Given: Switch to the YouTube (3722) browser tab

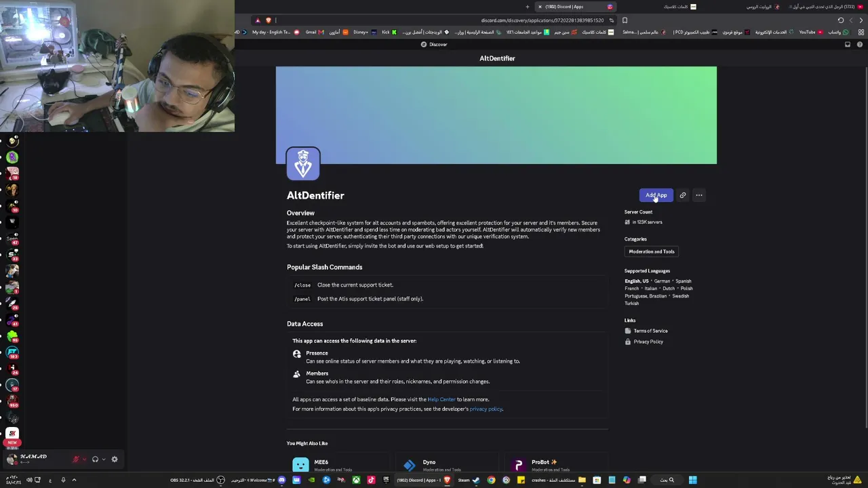Looking at the screenshot, I should click(x=825, y=7).
